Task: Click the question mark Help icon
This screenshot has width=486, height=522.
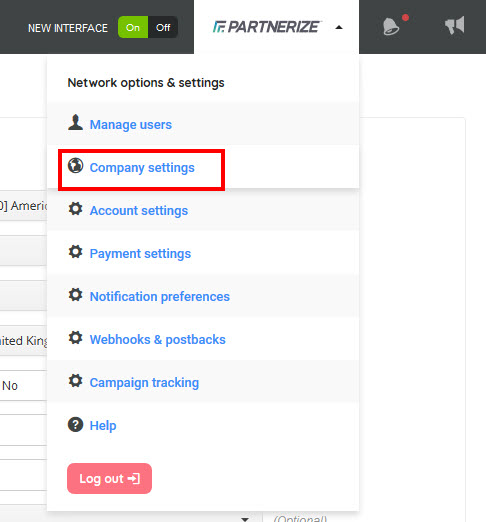Action: tap(76, 425)
